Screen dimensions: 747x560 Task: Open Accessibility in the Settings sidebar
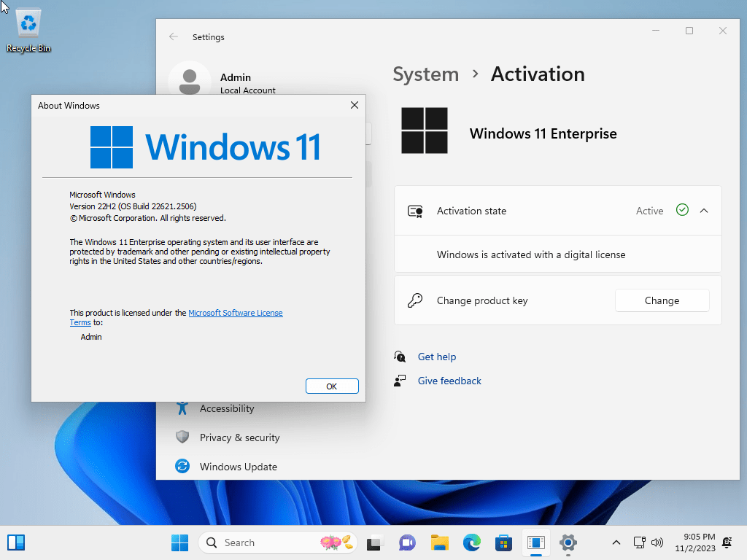[227, 408]
